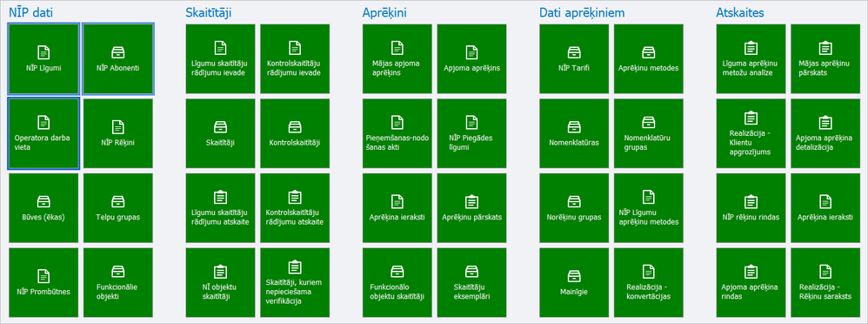Click the Telpu grupas tile
Image resolution: width=868 pixels, height=324 pixels.
[118, 208]
